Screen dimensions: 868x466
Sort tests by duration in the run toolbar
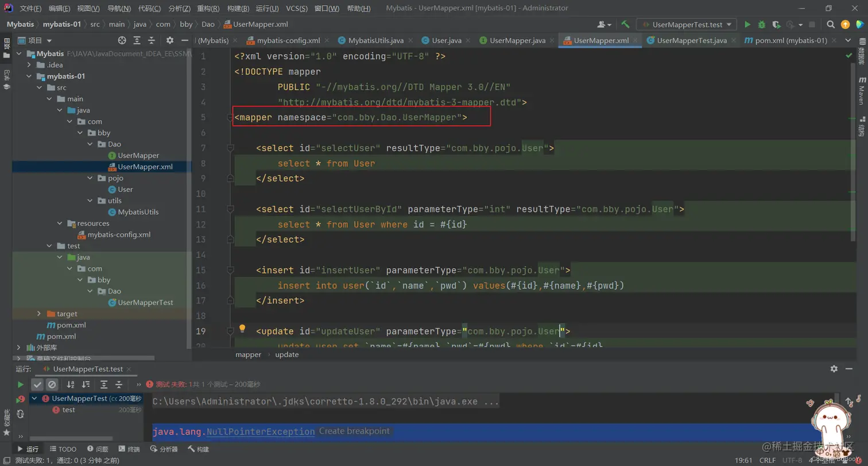pyautogui.click(x=86, y=384)
